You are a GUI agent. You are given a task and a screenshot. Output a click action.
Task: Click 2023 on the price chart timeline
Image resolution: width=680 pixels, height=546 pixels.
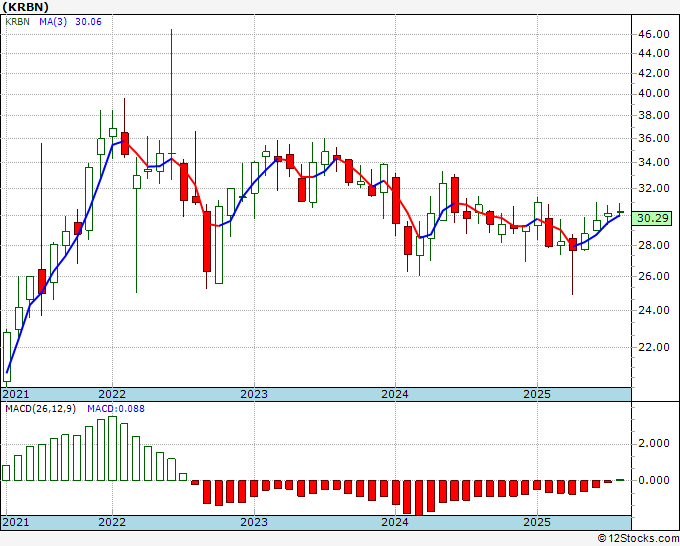pos(254,394)
